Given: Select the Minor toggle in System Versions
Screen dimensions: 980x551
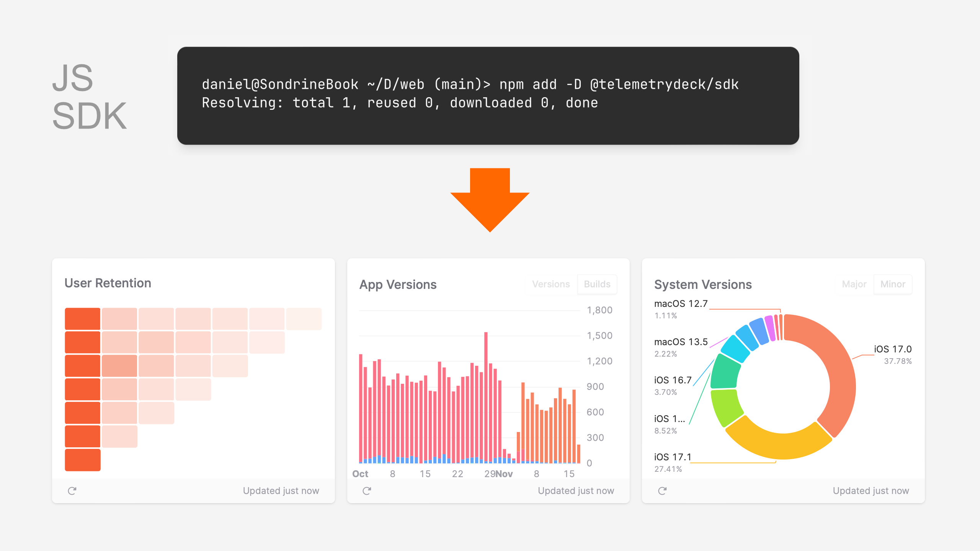Looking at the screenshot, I should (x=892, y=283).
